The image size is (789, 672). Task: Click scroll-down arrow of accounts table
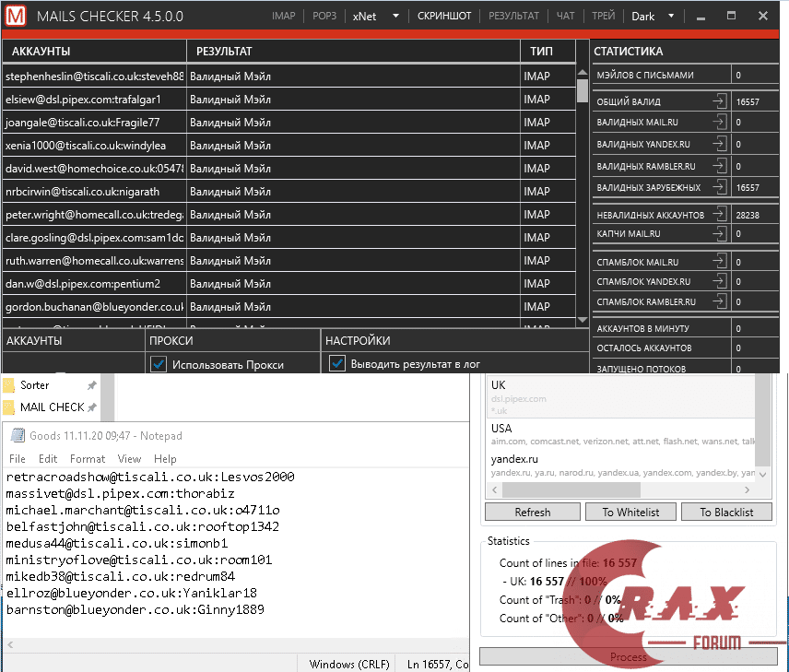click(x=583, y=319)
